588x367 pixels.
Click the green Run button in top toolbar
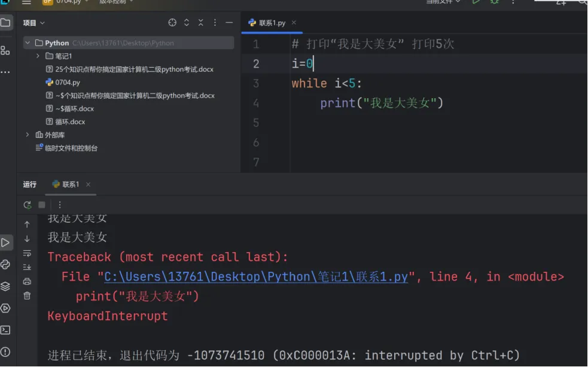(476, 2)
